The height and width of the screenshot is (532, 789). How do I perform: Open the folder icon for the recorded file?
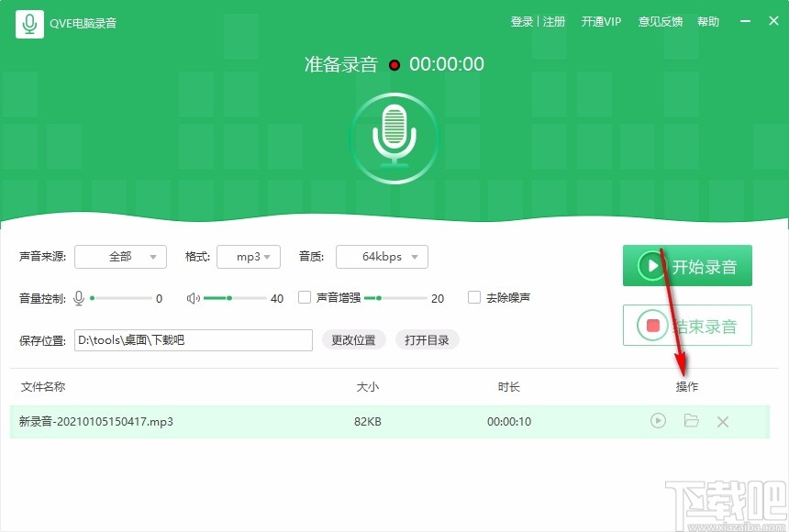(x=691, y=420)
